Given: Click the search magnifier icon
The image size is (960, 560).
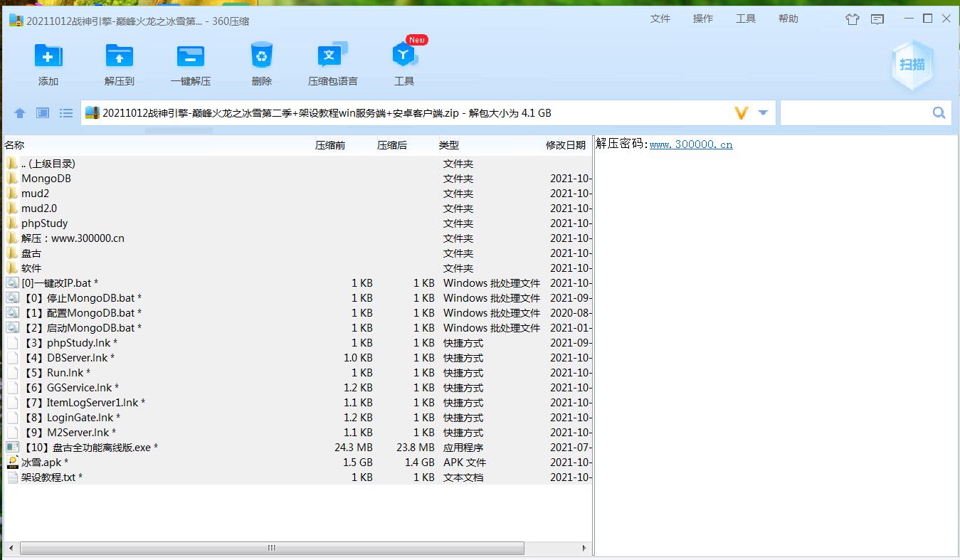Looking at the screenshot, I should click(x=939, y=113).
